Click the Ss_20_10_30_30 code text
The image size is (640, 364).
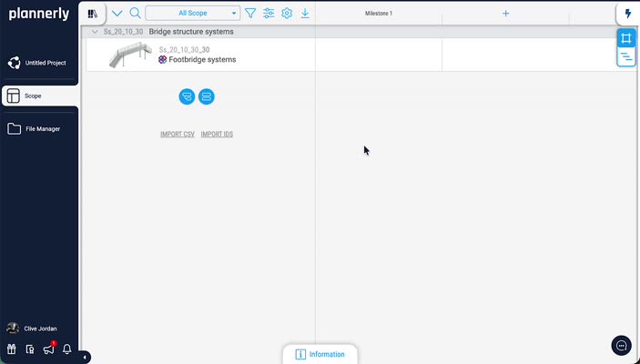point(185,50)
